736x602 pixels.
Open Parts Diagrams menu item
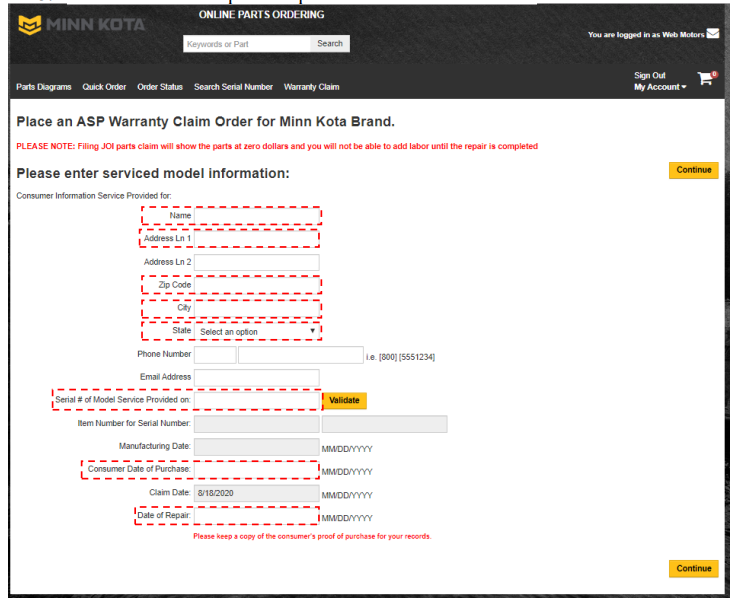44,87
